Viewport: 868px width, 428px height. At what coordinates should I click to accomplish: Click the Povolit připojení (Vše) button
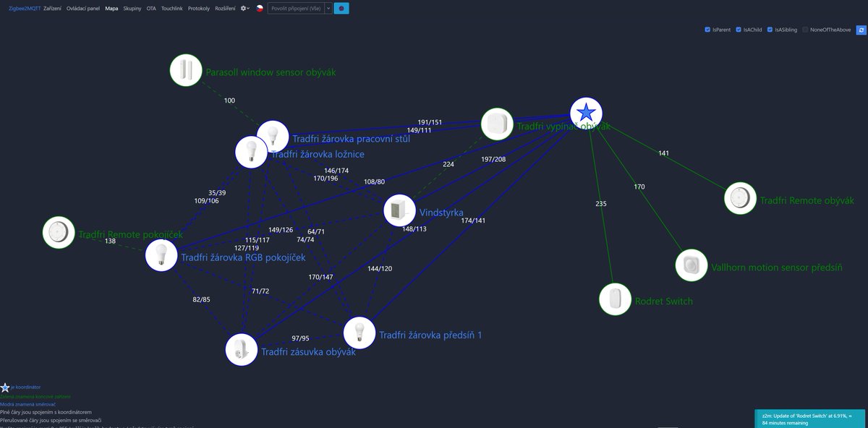[x=296, y=8]
